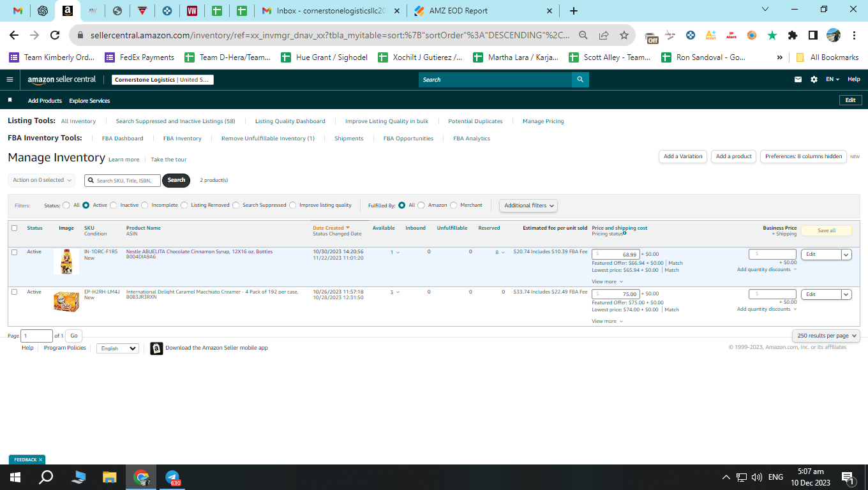Tick the select-all checkbox in table header
Viewport: 868px width, 490px height.
[15, 228]
